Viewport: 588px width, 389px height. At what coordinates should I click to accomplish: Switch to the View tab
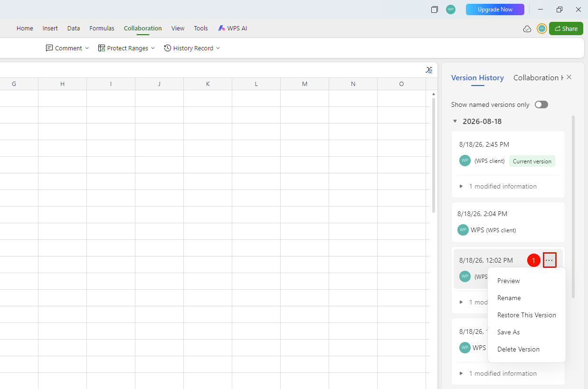(178, 28)
